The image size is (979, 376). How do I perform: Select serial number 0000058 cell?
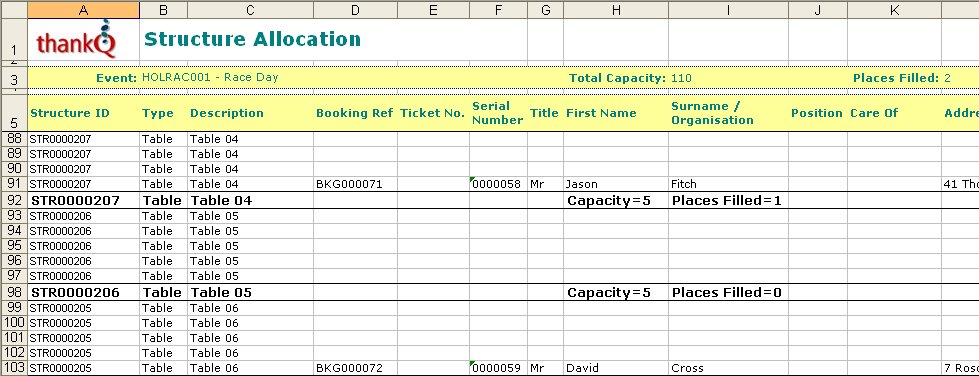point(498,184)
